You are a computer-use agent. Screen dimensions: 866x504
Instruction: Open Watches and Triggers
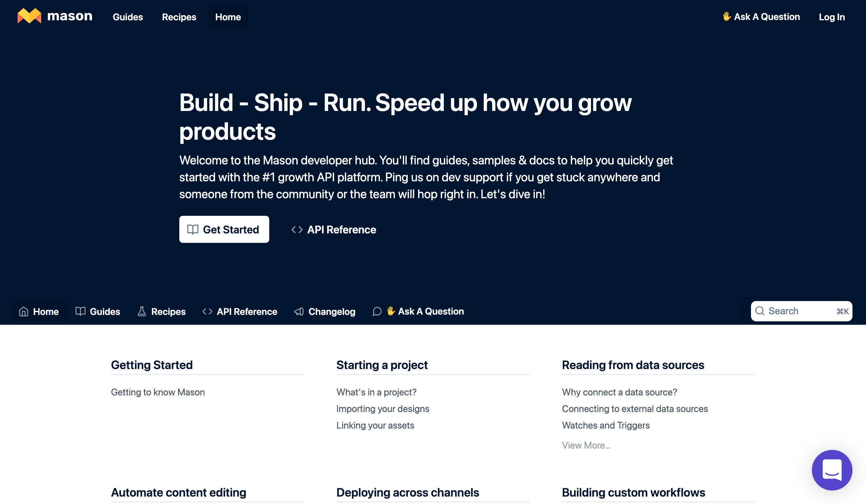[606, 425]
